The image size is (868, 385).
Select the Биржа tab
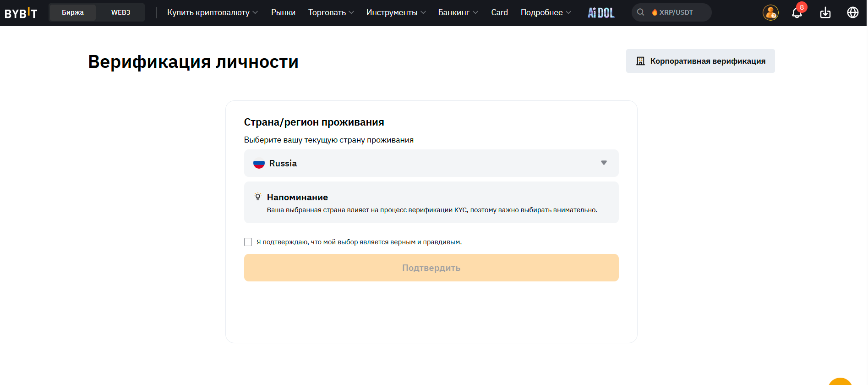click(73, 12)
